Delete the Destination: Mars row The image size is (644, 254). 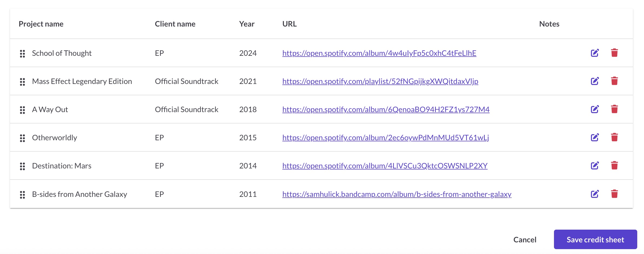click(x=615, y=165)
